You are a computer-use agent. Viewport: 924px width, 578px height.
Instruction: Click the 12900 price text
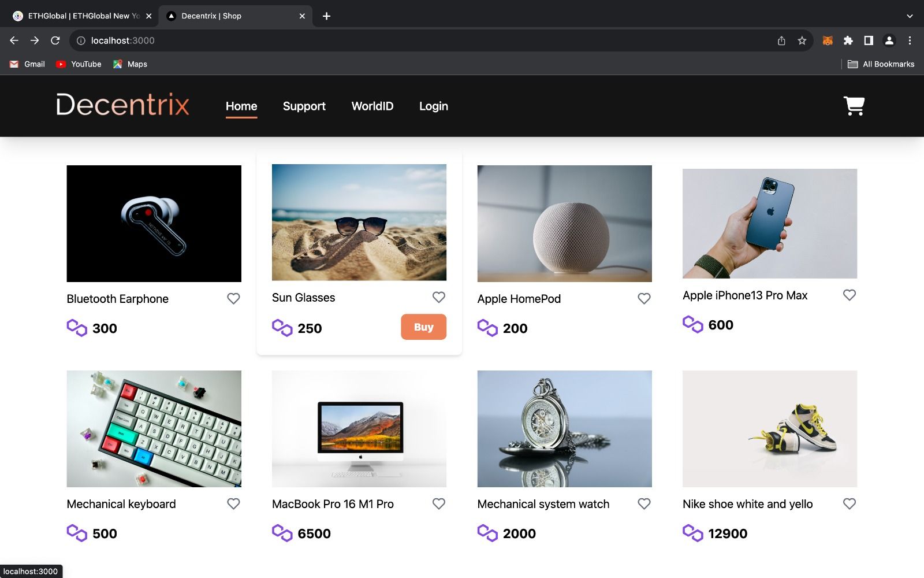[x=728, y=533]
